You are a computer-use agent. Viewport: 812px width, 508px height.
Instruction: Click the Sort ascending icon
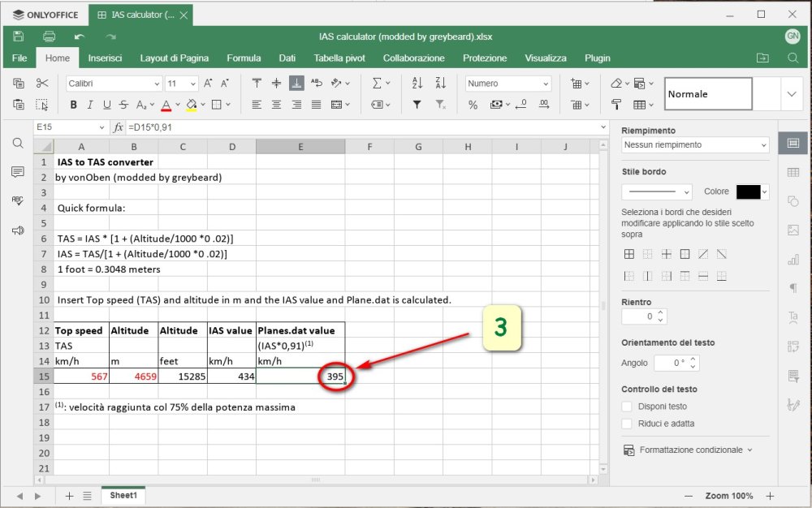tap(417, 84)
